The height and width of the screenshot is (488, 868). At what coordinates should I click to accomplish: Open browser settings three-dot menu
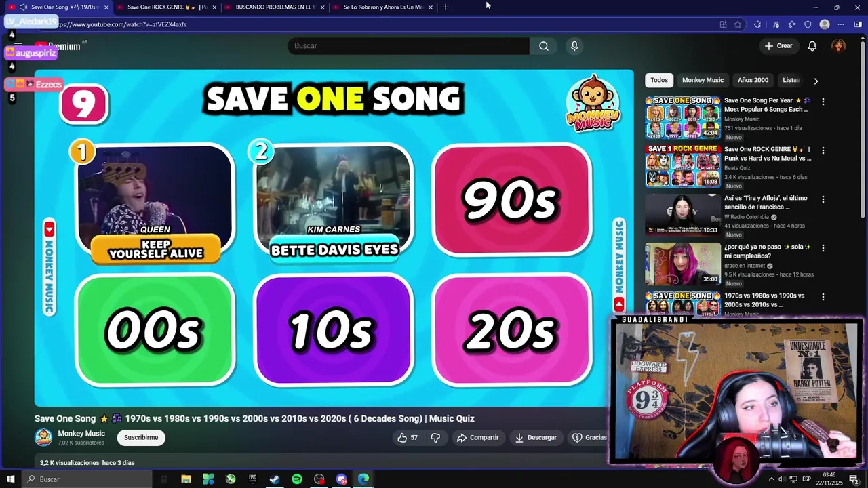pyautogui.click(x=841, y=24)
